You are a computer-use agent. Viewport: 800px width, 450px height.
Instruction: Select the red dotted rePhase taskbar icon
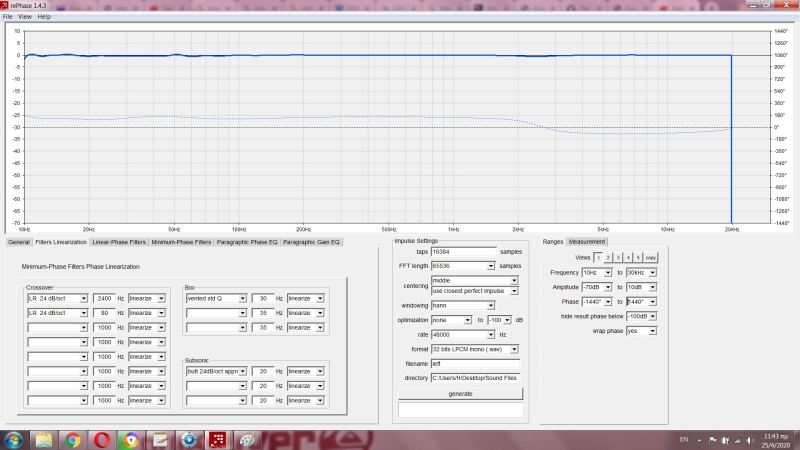[217, 439]
